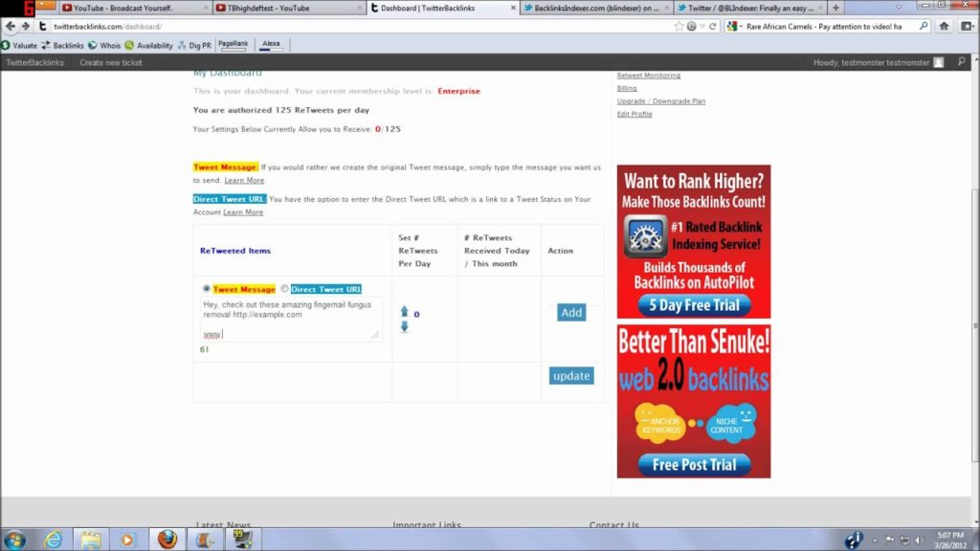Increase retweets per day with up arrow
The width and height of the screenshot is (980, 551).
pos(405,311)
